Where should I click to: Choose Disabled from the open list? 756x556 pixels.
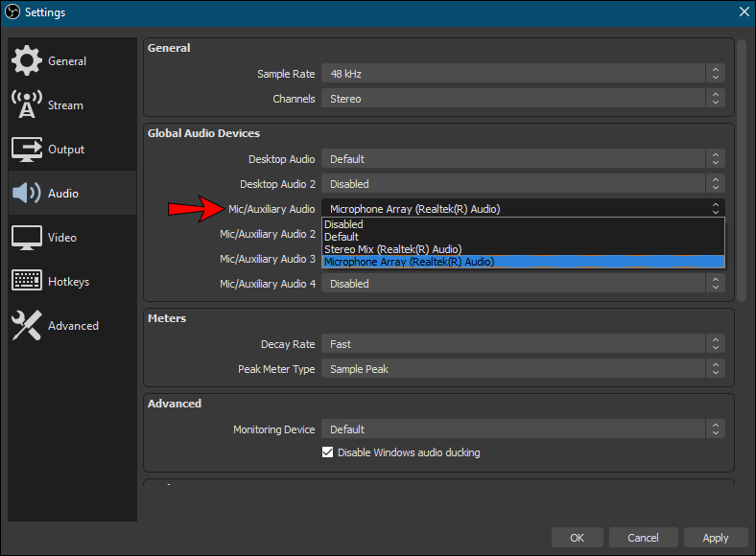[344, 224]
